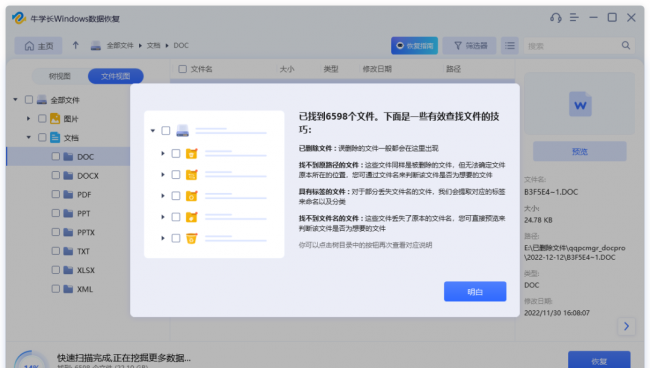
Task: Select the DOCX folder icon
Action: (68, 175)
